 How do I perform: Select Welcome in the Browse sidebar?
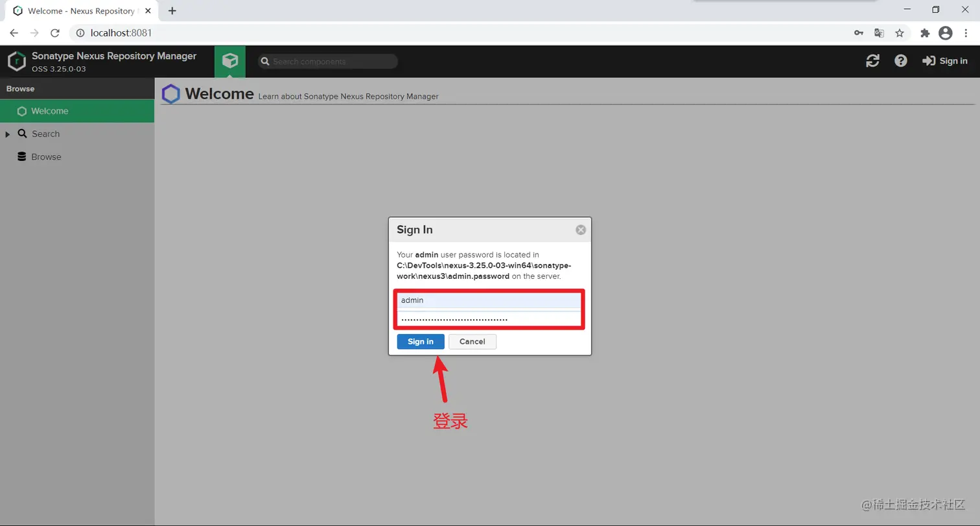point(77,111)
